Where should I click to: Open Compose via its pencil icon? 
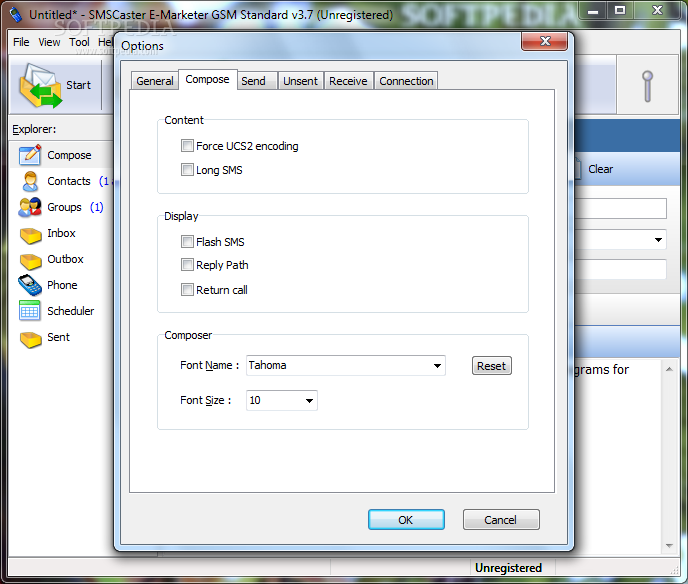point(30,155)
